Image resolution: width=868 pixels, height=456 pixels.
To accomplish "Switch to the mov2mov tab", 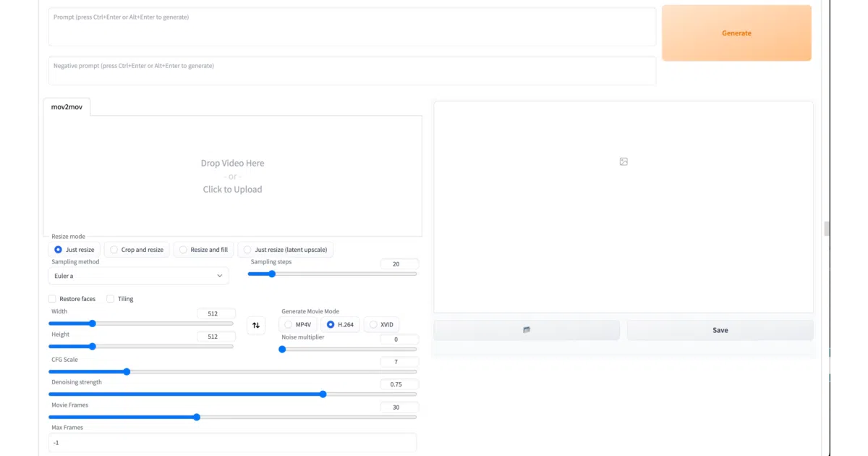I will [67, 107].
